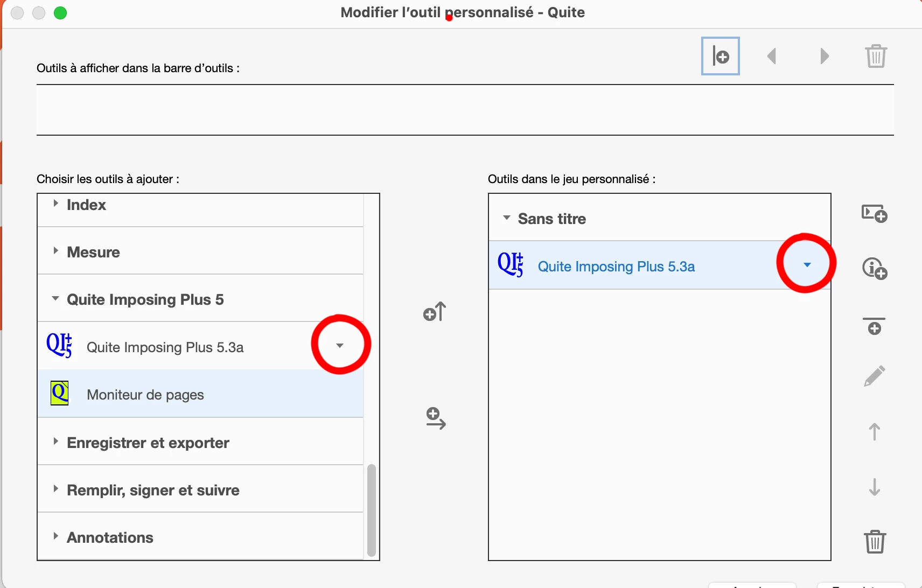922x588 pixels.
Task: Click the pencil rename icon
Action: (x=875, y=376)
